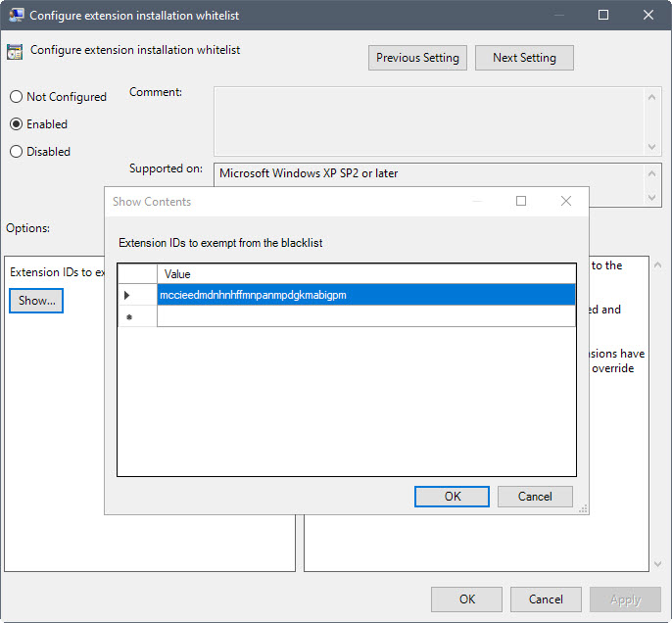This screenshot has width=672, height=623.
Task: Click the window title bar app icon
Action: coord(17,15)
